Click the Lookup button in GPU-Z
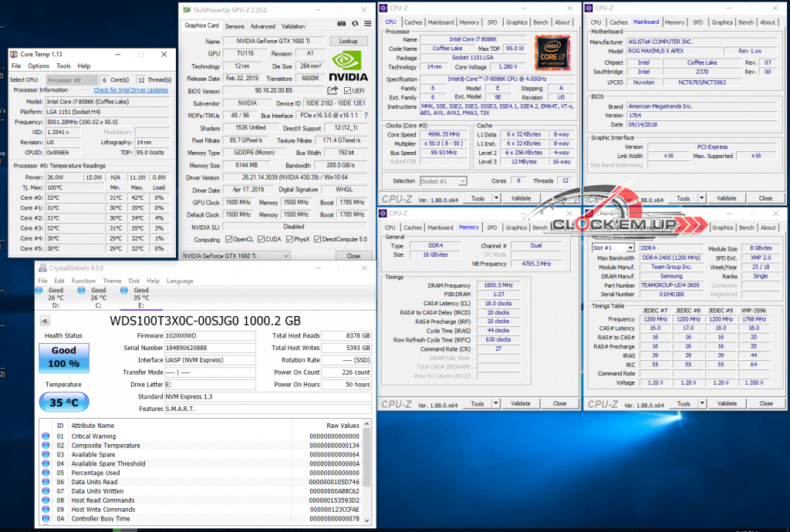 [x=348, y=42]
